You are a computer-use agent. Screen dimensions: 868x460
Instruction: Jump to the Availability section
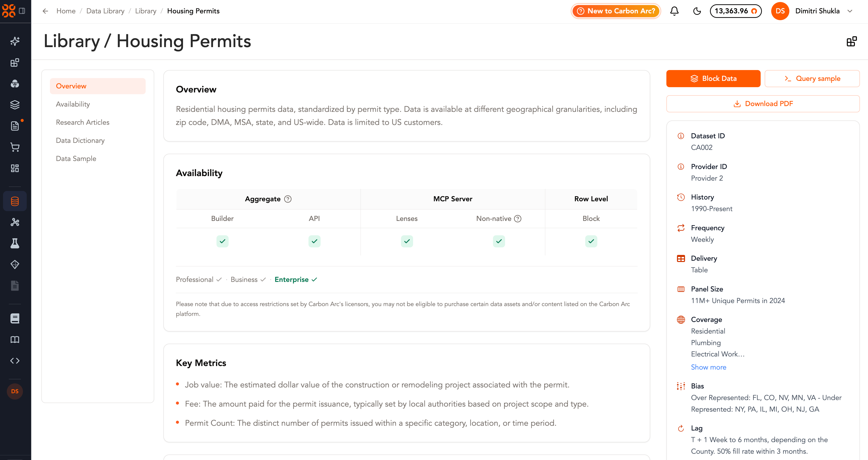point(73,104)
